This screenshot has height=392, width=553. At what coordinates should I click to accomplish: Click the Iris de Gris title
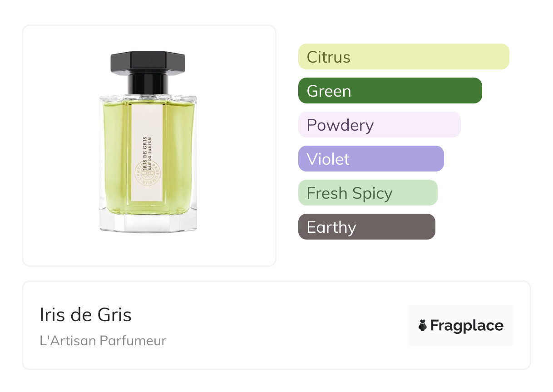[86, 315]
